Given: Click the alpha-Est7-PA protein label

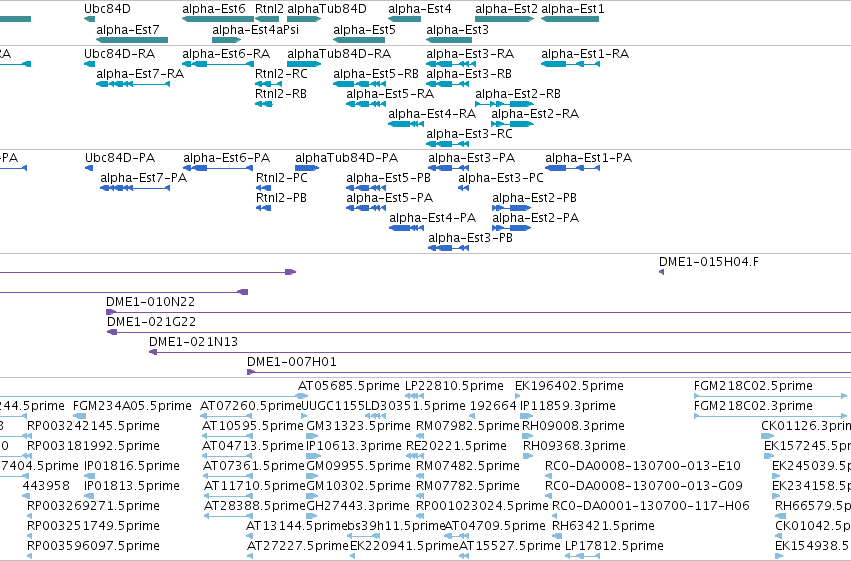Looking at the screenshot, I should coord(143,177).
